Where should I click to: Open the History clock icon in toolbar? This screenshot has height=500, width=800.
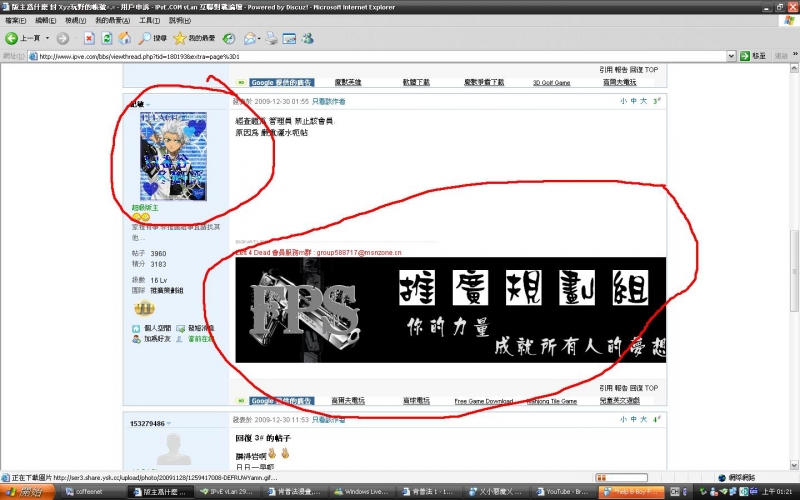pyautogui.click(x=229, y=38)
